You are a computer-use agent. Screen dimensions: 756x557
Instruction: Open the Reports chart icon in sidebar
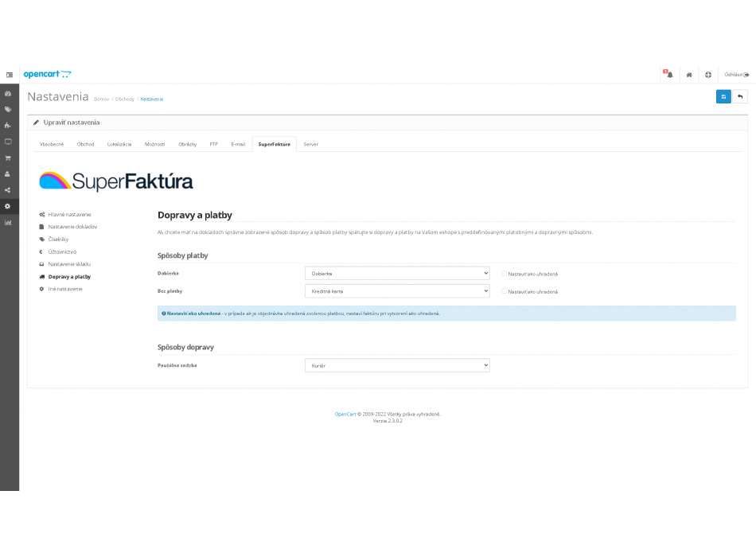(x=8, y=222)
